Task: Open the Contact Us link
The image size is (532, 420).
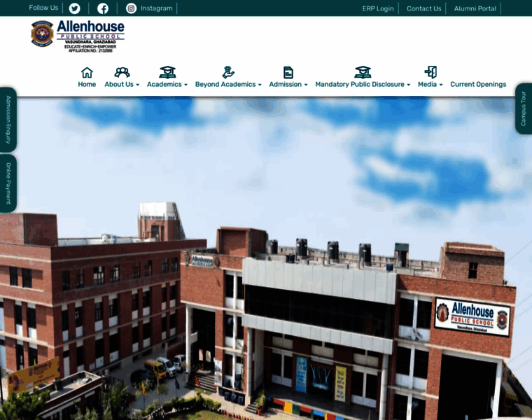Action: [423, 8]
